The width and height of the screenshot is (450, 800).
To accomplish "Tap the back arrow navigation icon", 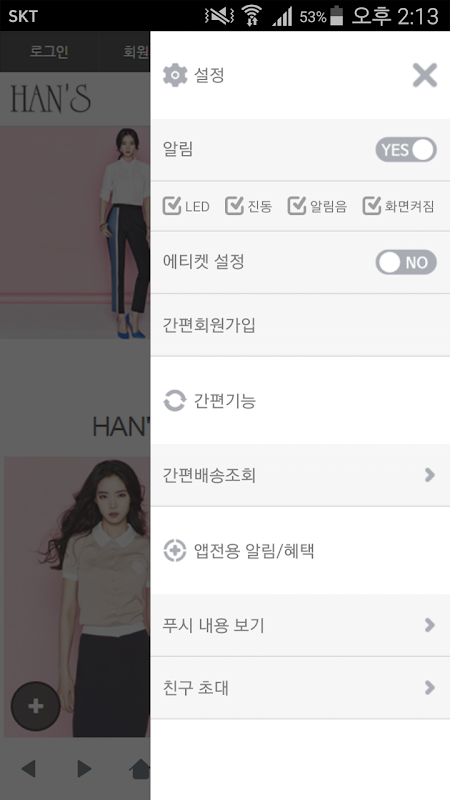I will tap(29, 768).
